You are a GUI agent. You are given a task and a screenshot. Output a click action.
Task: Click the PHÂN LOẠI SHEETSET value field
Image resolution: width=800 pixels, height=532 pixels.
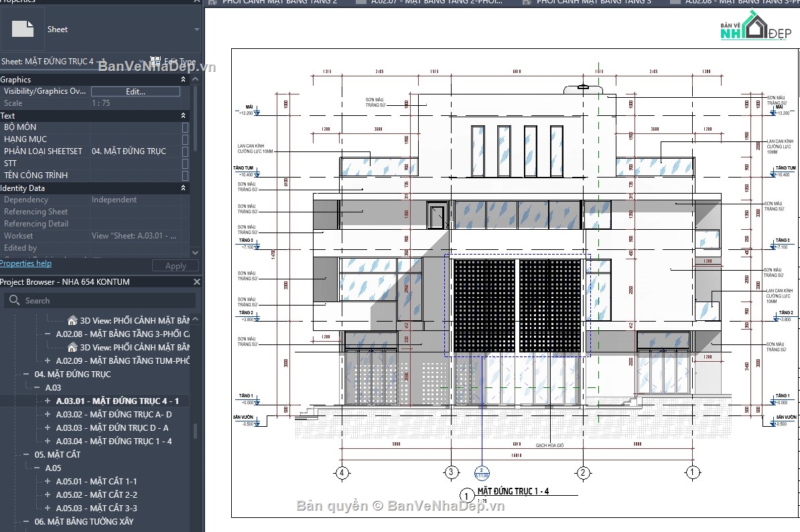[x=136, y=151]
